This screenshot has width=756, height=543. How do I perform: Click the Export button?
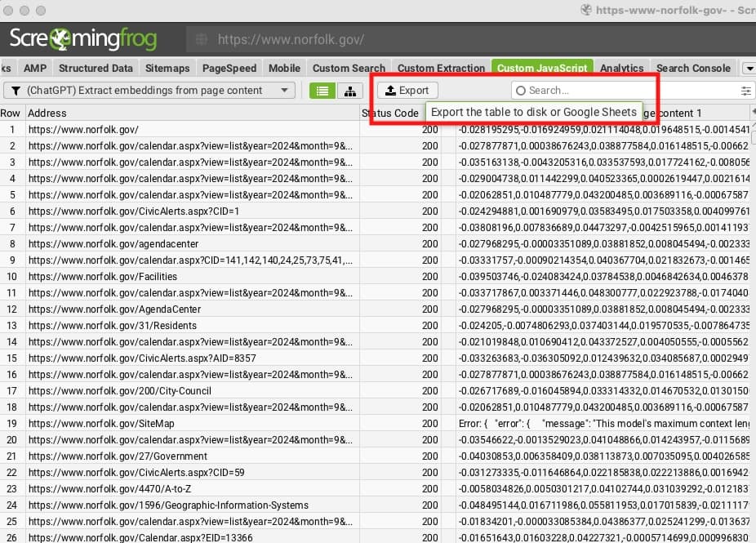click(407, 90)
